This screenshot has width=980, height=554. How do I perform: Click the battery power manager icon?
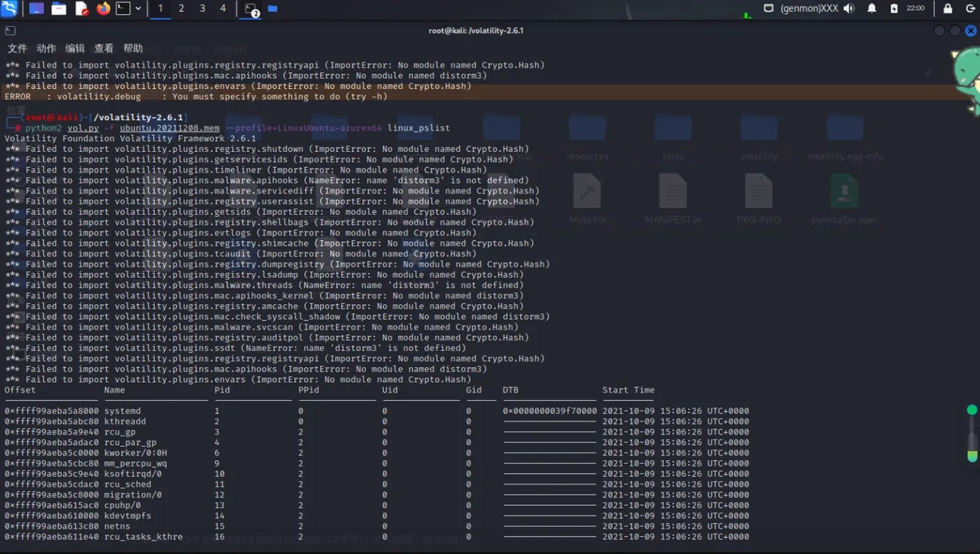coord(894,8)
